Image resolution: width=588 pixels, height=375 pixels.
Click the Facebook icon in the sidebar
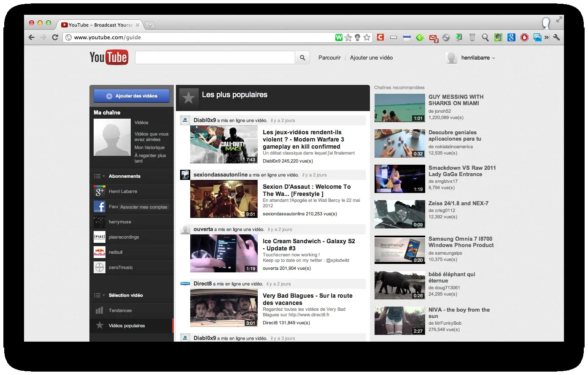(100, 207)
